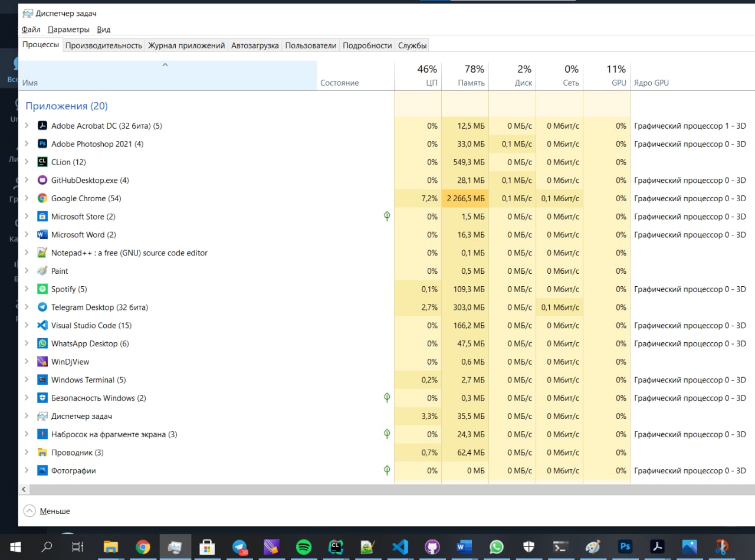The image size is (755, 560).
Task: Click the Adobe Photoshop 2021 process icon
Action: (42, 144)
